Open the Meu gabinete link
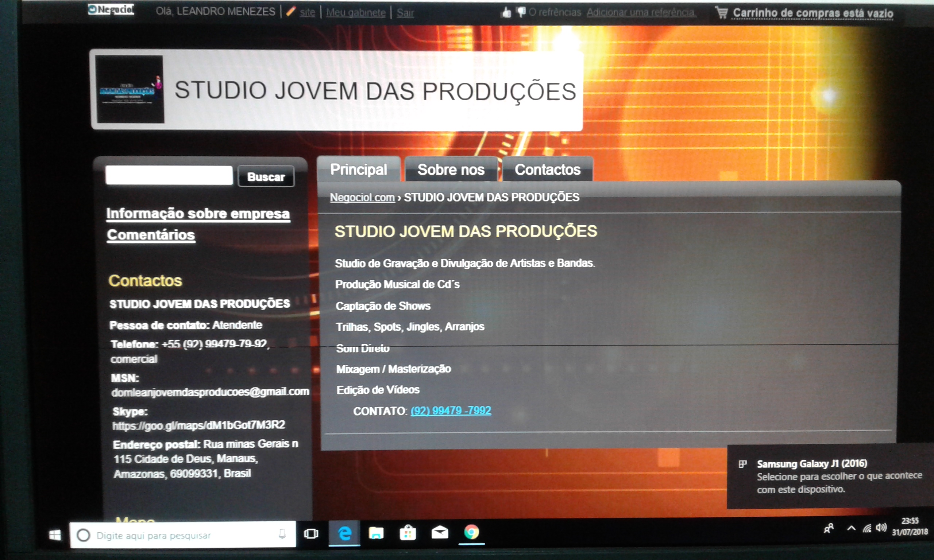Screen dimensions: 934x560 point(356,13)
